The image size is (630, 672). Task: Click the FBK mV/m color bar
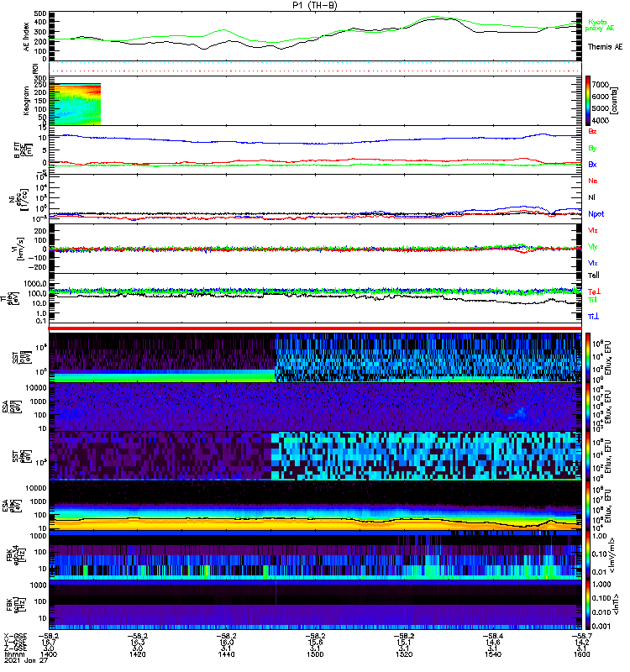(x=587, y=555)
